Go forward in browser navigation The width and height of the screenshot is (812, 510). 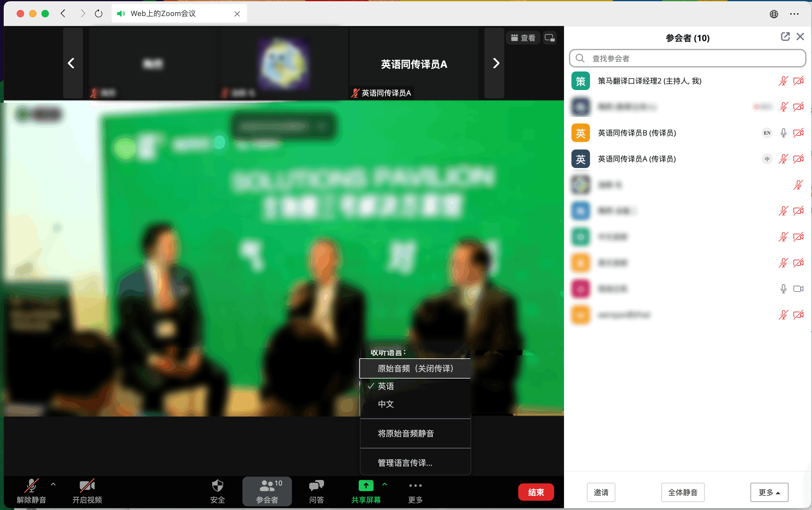pyautogui.click(x=83, y=14)
